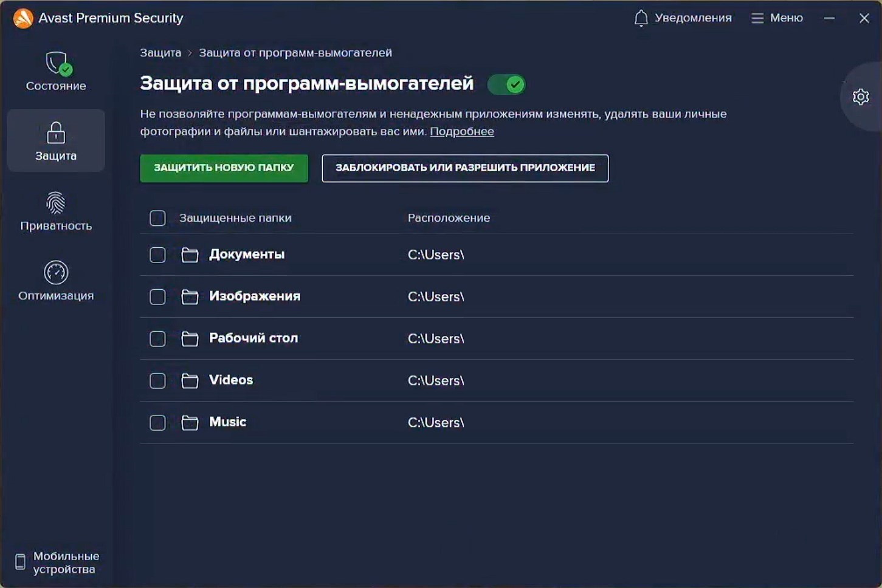Check the Изображения folder checkbox
882x588 pixels.
tap(157, 296)
